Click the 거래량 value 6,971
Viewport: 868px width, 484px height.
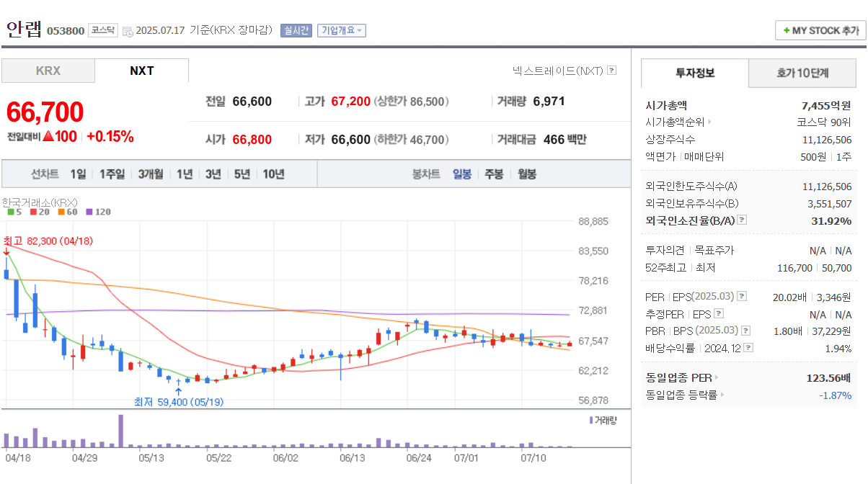(549, 102)
